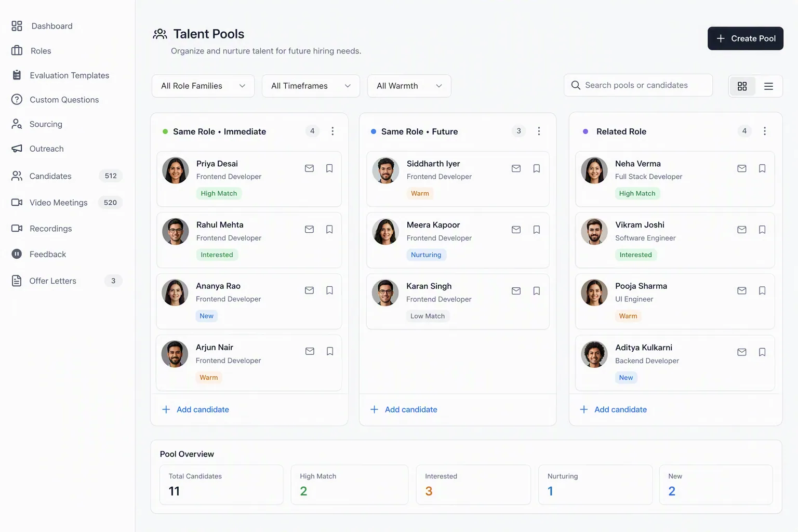Bookmark Priya Desai's card
Image resolution: width=798 pixels, height=532 pixels.
click(329, 168)
